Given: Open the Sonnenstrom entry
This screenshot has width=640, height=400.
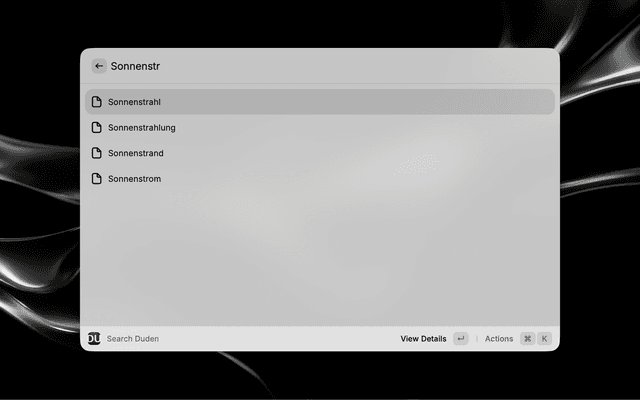Looking at the screenshot, I should (320, 179).
